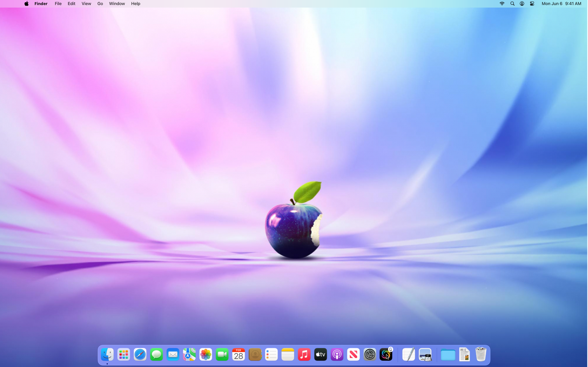Open System Preferences gear icon
Screen dimensions: 588x367
[x=370, y=355]
